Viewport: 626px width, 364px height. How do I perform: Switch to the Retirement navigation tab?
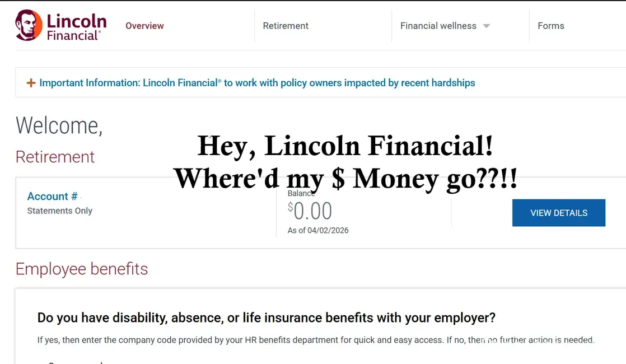[286, 26]
